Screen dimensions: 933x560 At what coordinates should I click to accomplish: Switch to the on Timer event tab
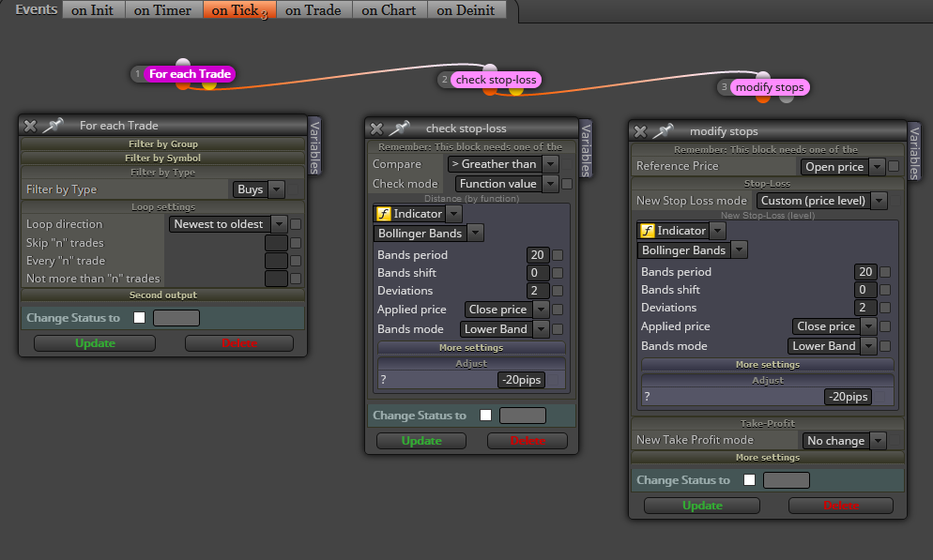point(162,10)
